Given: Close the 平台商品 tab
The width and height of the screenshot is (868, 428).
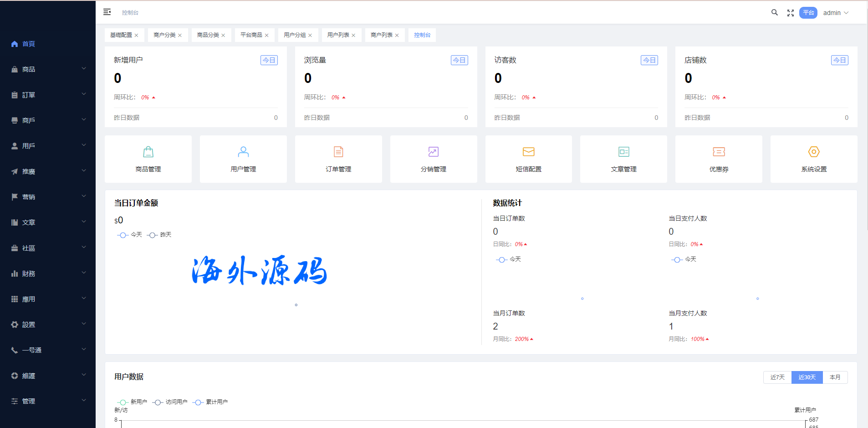Looking at the screenshot, I should tap(267, 36).
